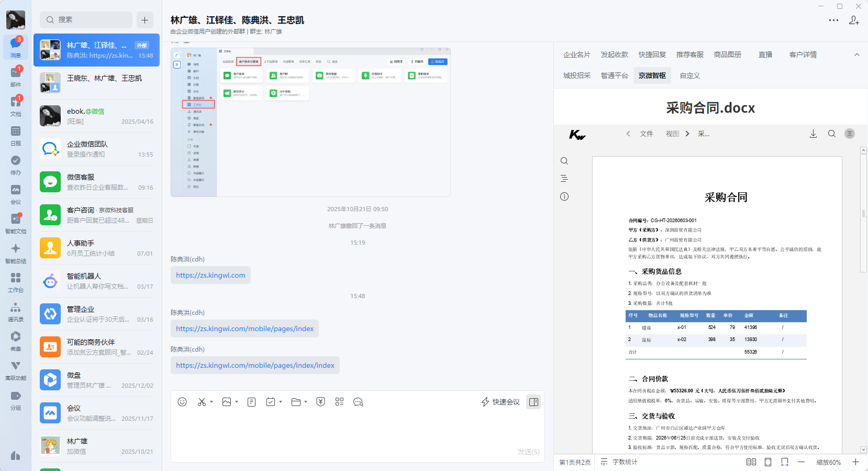Open the 文档 documents section
The width and height of the screenshot is (868, 471).
click(x=16, y=106)
